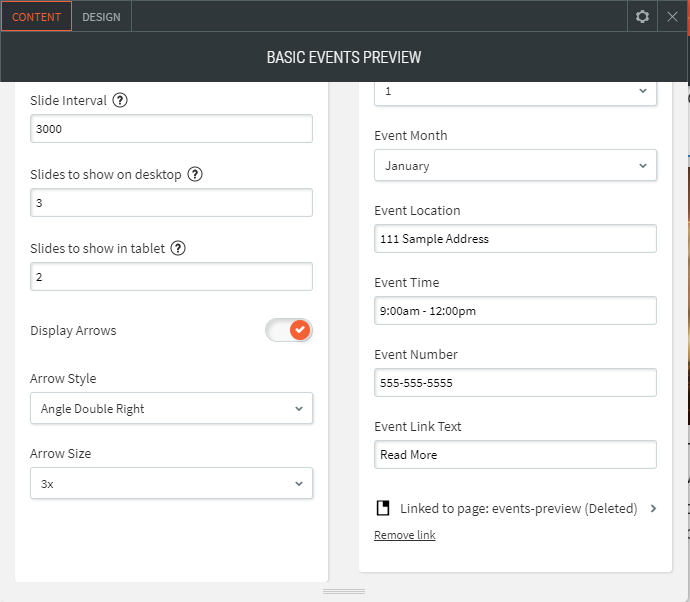Close the Basic Events Preview panel
This screenshot has width=690, height=602.
[x=673, y=17]
